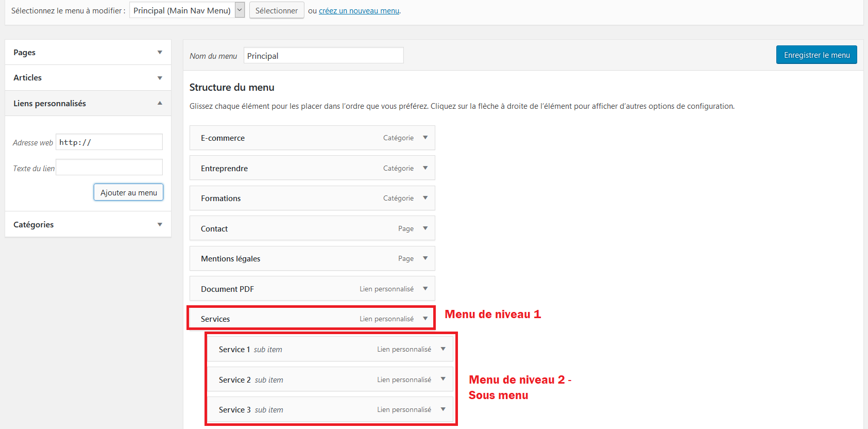
Task: Collapse the Liens personnalisés panel
Action: point(160,103)
